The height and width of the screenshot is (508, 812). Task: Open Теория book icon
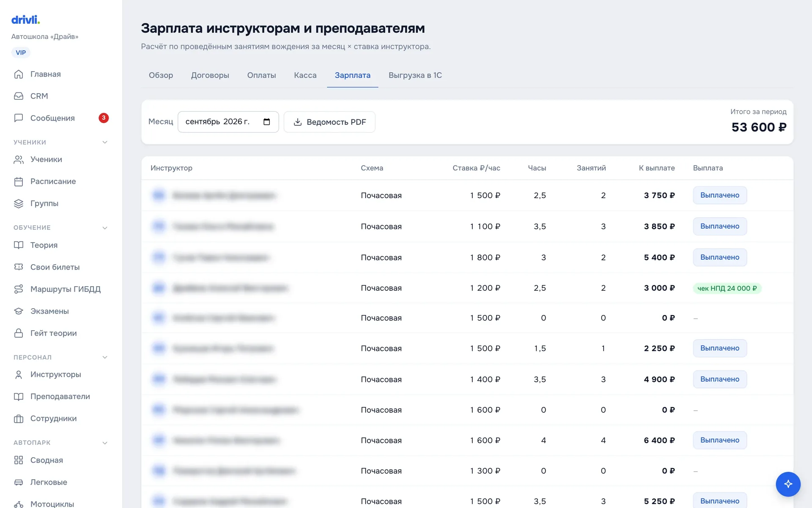pyautogui.click(x=19, y=245)
